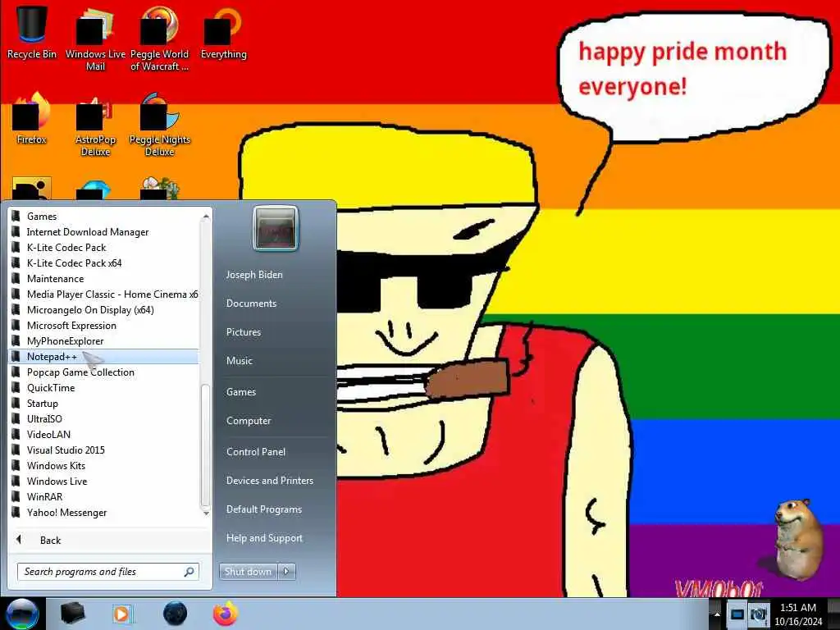
Task: Expand K-Lite Codec Pack x64 folder
Action: tap(103, 263)
